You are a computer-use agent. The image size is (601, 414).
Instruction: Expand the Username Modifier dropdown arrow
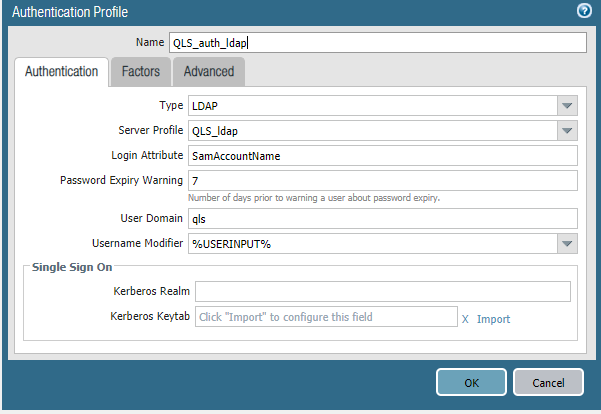[567, 243]
